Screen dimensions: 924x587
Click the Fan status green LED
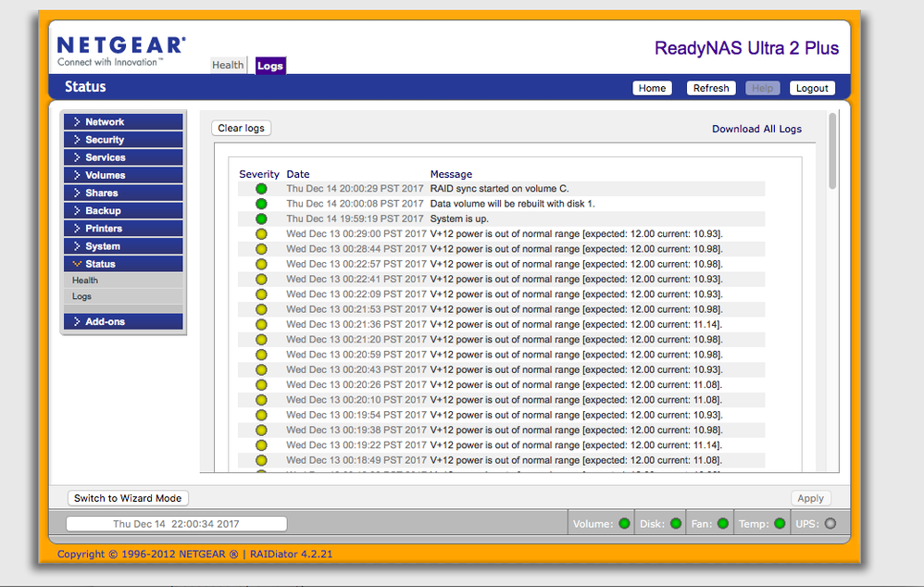723,523
